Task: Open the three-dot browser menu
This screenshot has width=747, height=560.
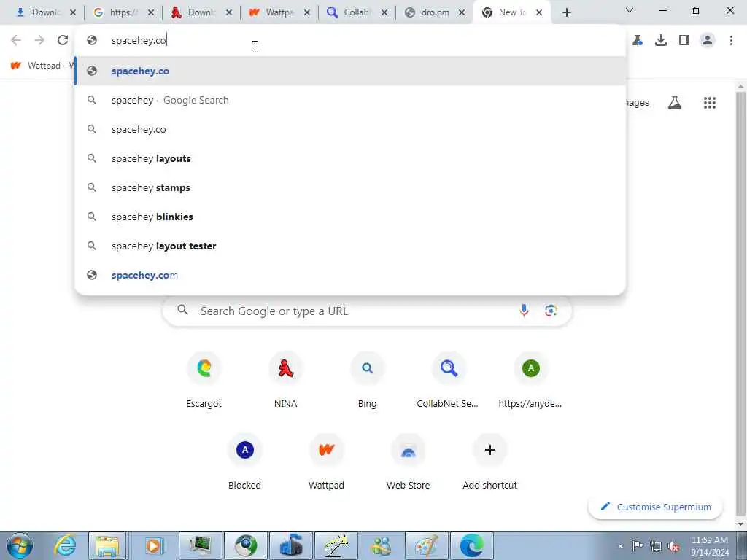Action: click(731, 41)
